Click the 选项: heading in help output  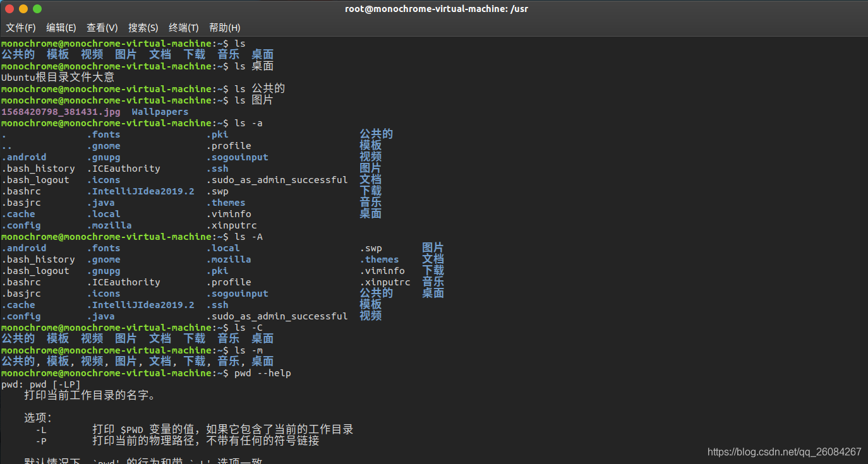click(38, 418)
